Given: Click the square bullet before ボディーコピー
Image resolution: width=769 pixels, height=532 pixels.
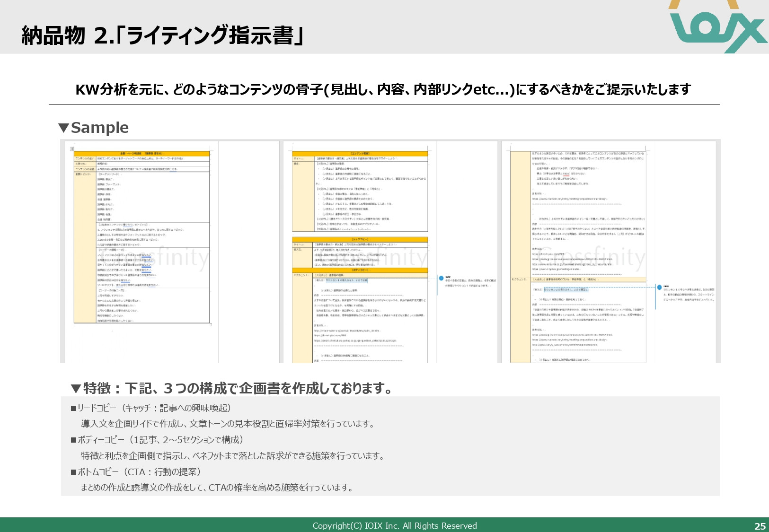Looking at the screenshot, I should pos(73,439).
